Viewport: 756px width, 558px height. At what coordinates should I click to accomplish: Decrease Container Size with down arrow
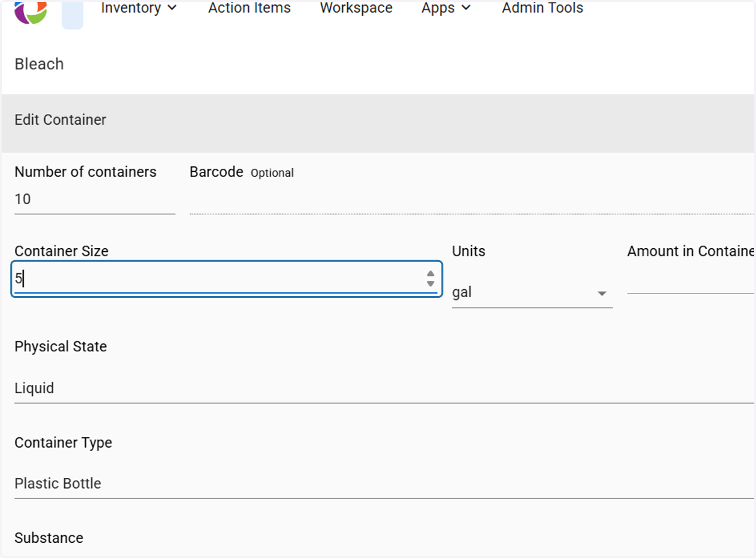[x=430, y=283]
